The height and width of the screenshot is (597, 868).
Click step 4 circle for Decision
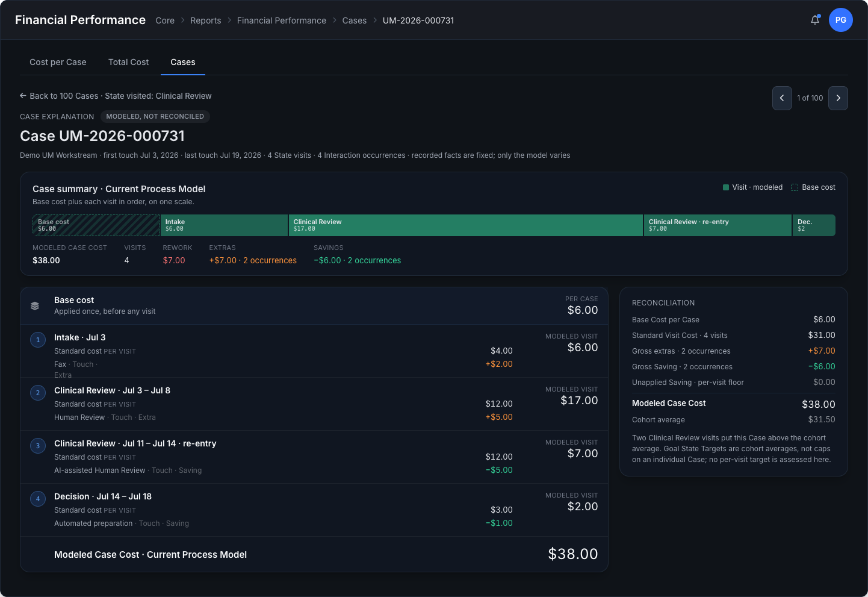(x=38, y=499)
